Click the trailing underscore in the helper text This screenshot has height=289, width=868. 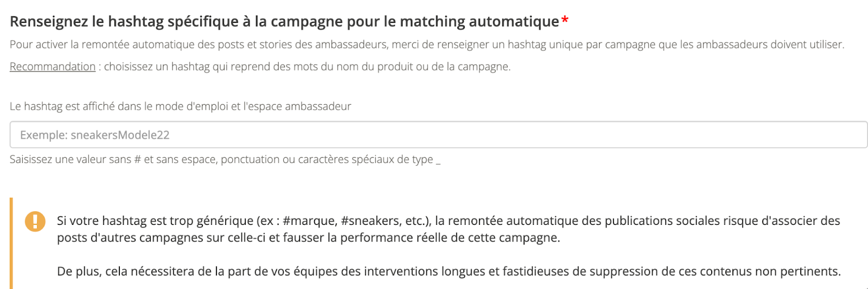(438, 161)
